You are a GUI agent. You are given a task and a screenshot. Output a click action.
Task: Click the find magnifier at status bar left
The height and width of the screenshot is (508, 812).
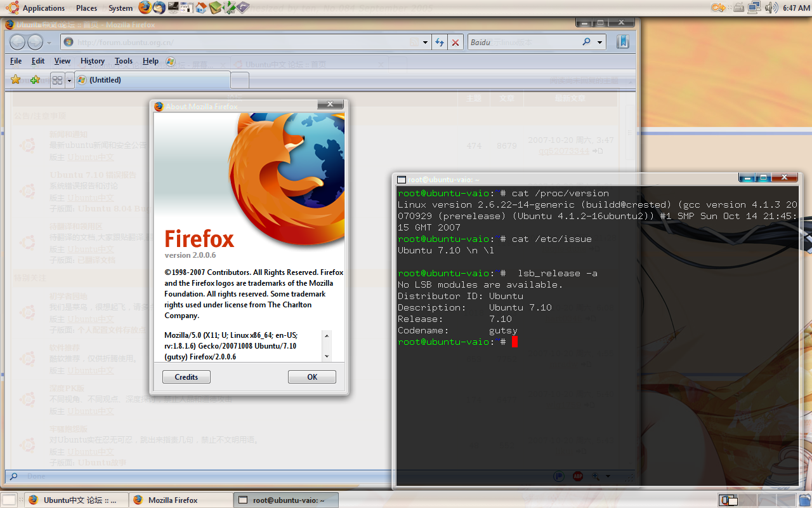(13, 476)
